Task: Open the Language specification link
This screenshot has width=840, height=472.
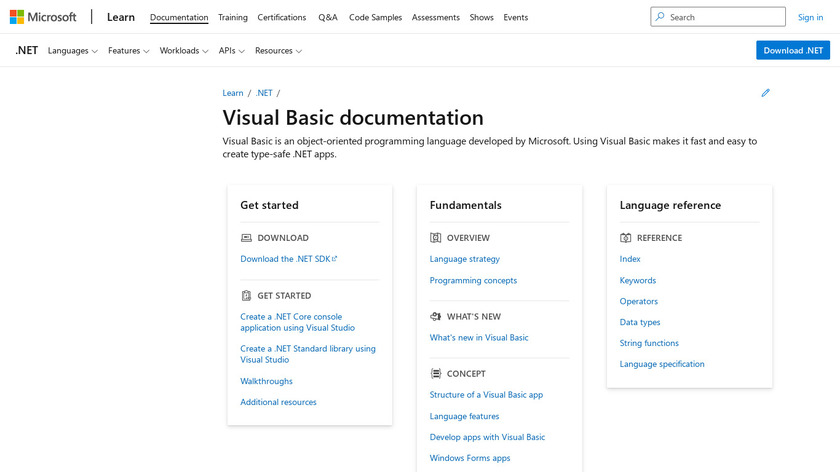Action: [x=662, y=364]
